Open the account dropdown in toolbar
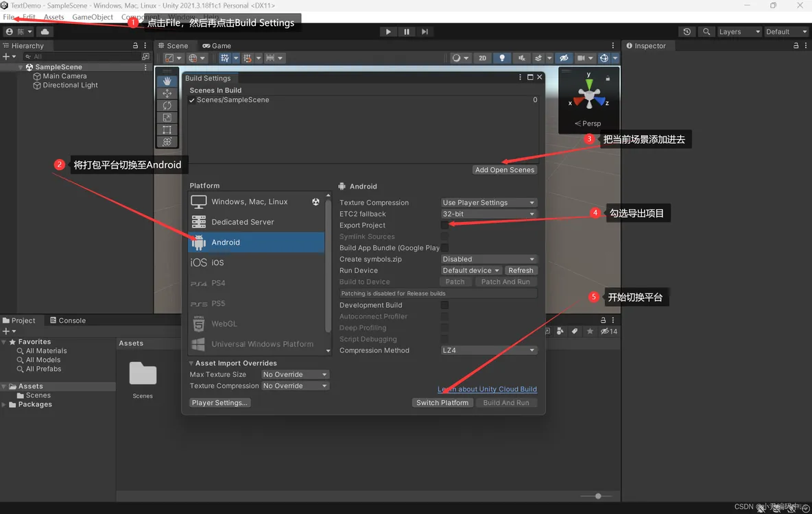This screenshot has width=812, height=514. click(x=19, y=32)
